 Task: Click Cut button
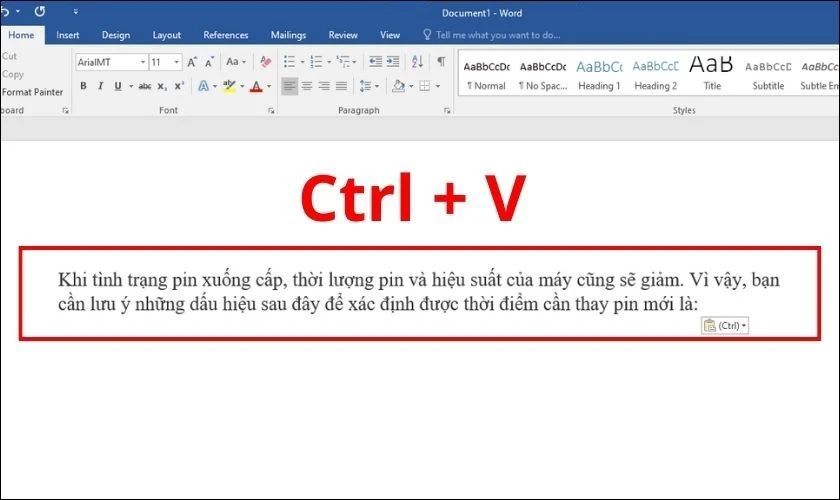click(x=9, y=56)
